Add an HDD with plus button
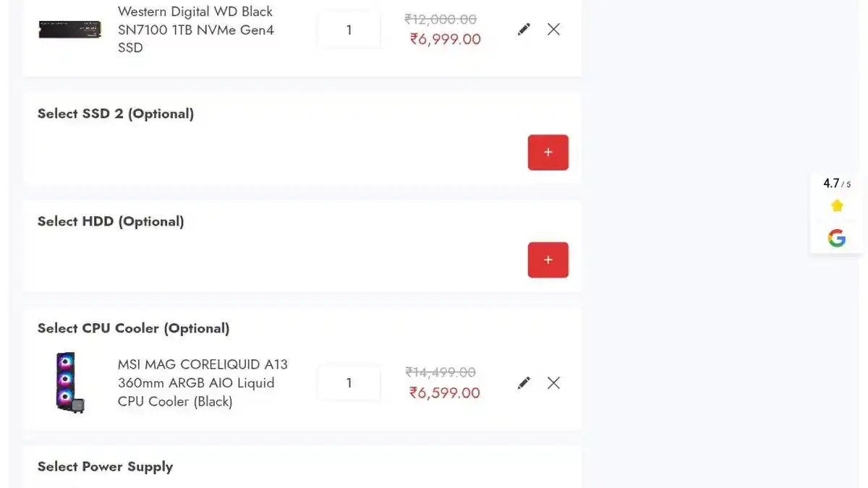Image resolution: width=868 pixels, height=488 pixels. point(548,260)
